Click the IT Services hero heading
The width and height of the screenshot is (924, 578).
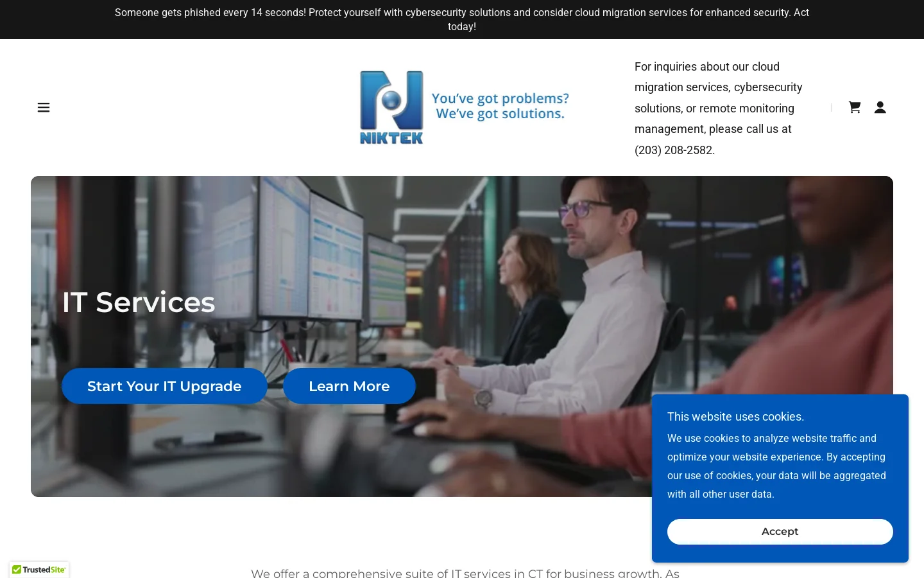click(x=139, y=302)
